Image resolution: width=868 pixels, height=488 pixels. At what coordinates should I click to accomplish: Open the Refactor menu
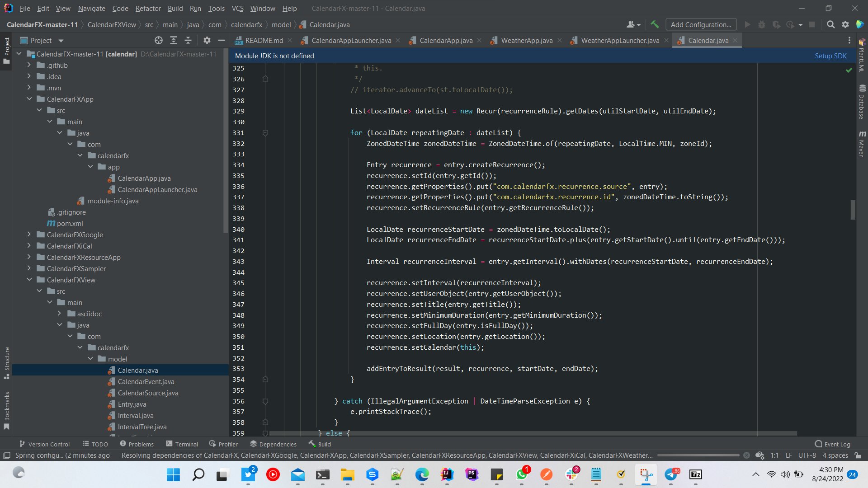coord(148,8)
